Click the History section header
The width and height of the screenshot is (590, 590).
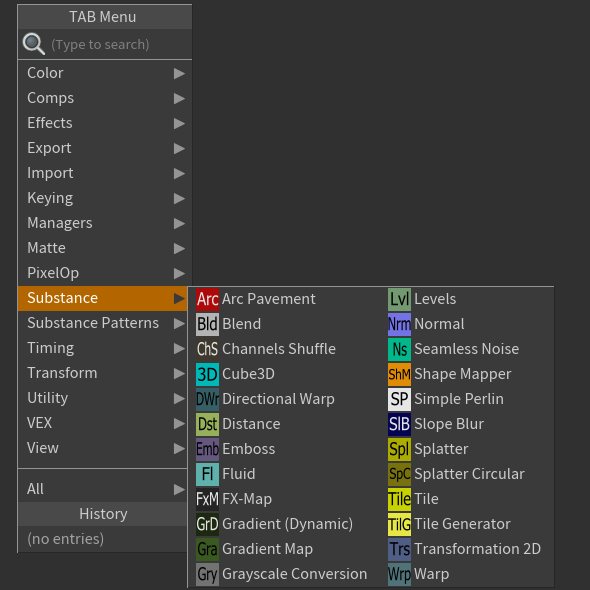point(103,514)
